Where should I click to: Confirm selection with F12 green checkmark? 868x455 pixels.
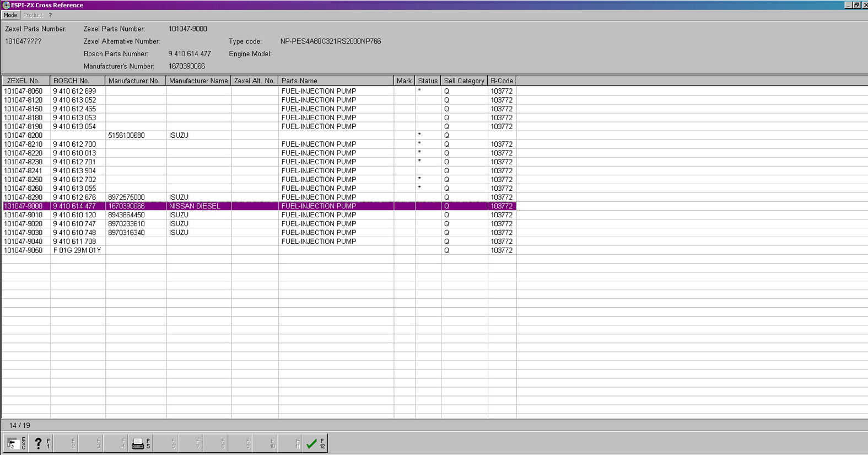tap(315, 443)
